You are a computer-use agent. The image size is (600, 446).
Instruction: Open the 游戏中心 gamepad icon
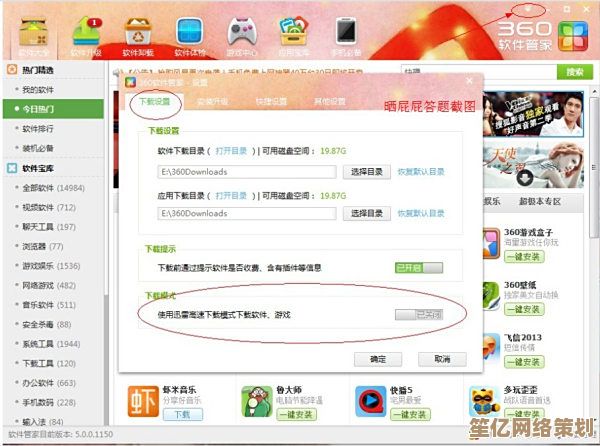click(x=242, y=32)
